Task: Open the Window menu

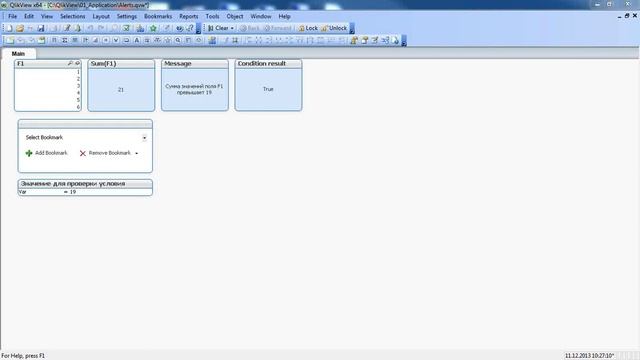Action: [261, 16]
